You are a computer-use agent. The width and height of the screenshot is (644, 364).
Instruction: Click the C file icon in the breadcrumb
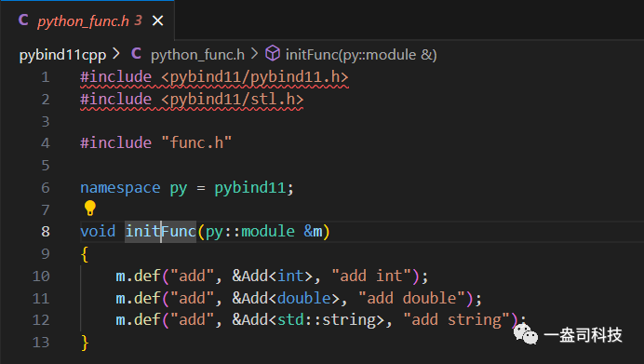click(137, 53)
